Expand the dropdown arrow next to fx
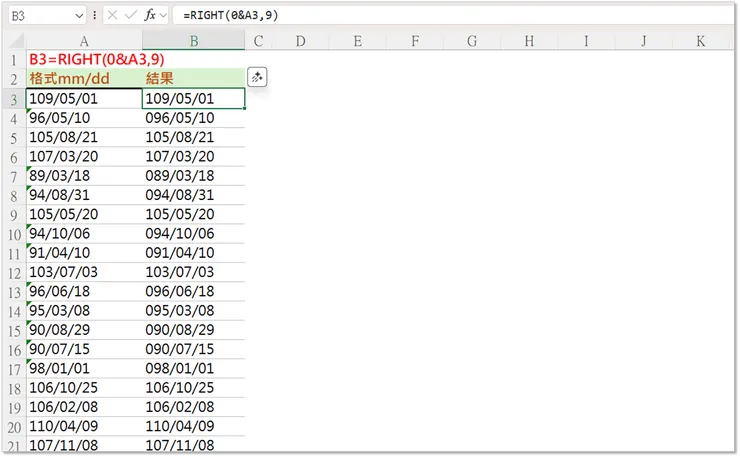This screenshot has height=457, width=740. (163, 16)
